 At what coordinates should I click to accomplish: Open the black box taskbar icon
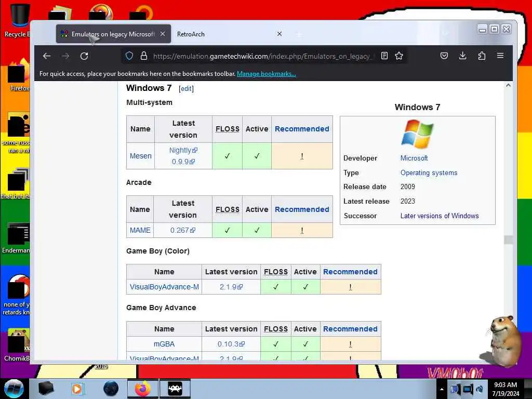pyautogui.click(x=46, y=389)
